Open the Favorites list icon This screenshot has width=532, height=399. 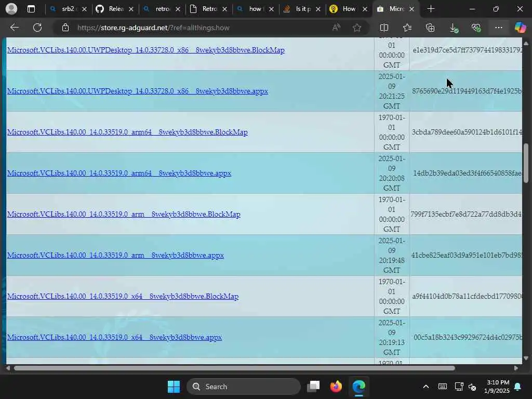pos(407,28)
